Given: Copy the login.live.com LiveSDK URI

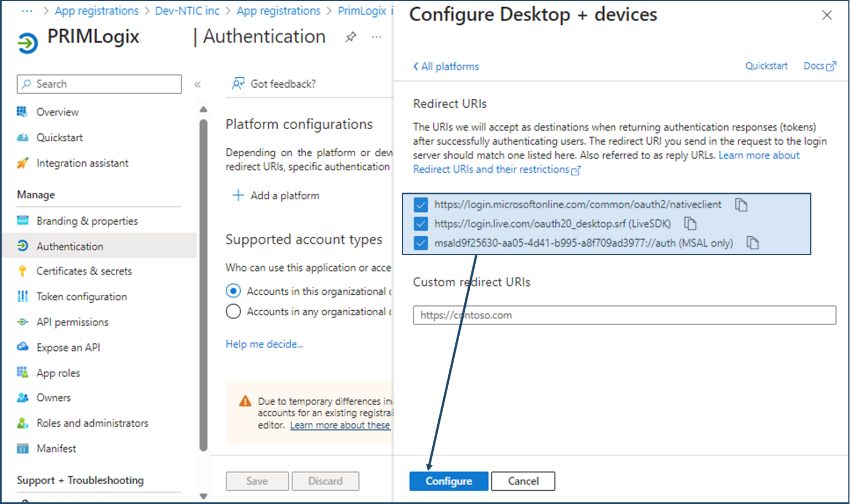Looking at the screenshot, I should point(690,224).
